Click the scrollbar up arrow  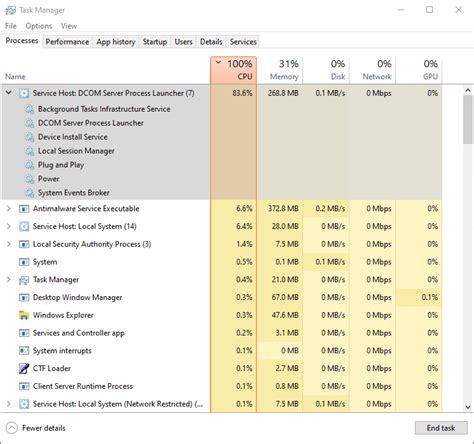point(468,90)
